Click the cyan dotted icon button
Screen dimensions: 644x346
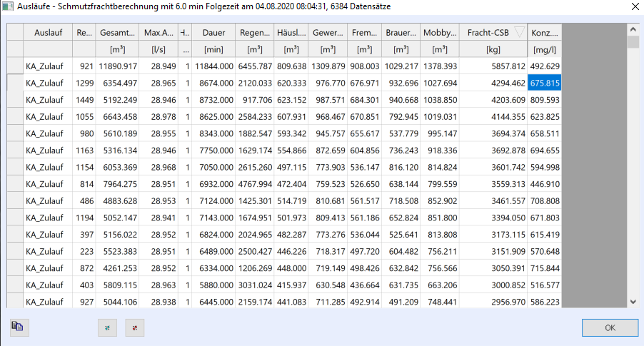[107, 327]
